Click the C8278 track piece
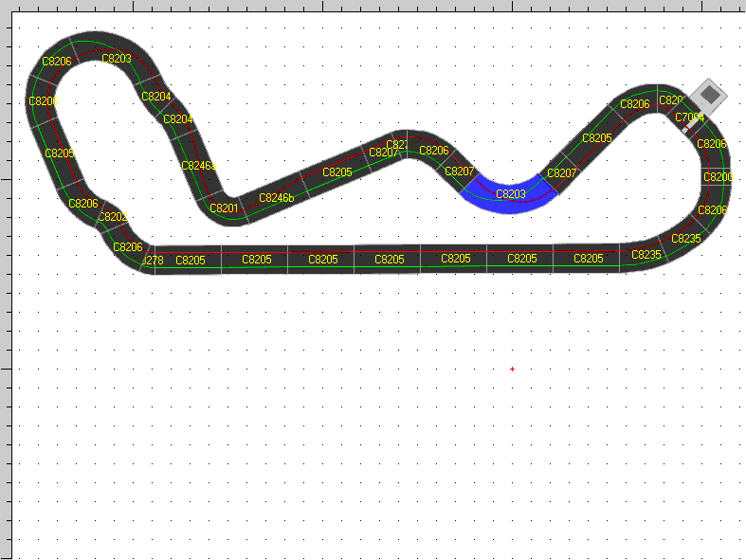 click(x=152, y=261)
